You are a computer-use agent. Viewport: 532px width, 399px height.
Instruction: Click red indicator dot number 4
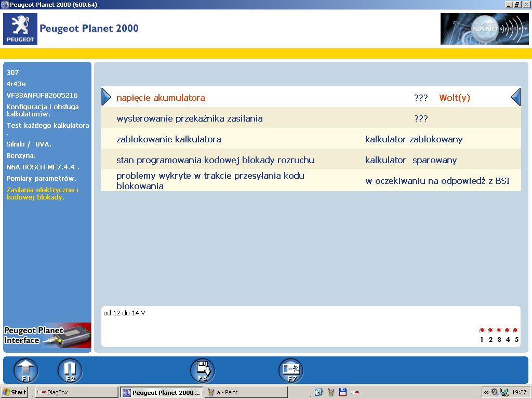507,330
